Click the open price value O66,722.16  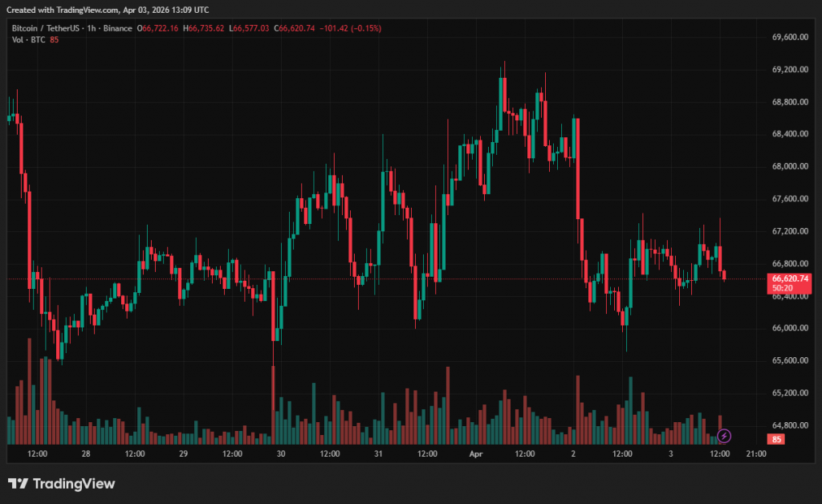(x=159, y=28)
